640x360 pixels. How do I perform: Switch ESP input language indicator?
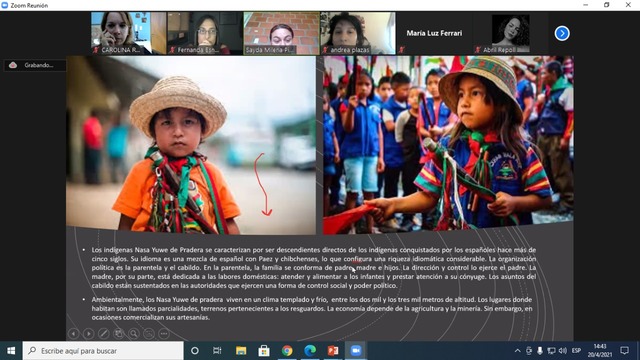point(576,351)
